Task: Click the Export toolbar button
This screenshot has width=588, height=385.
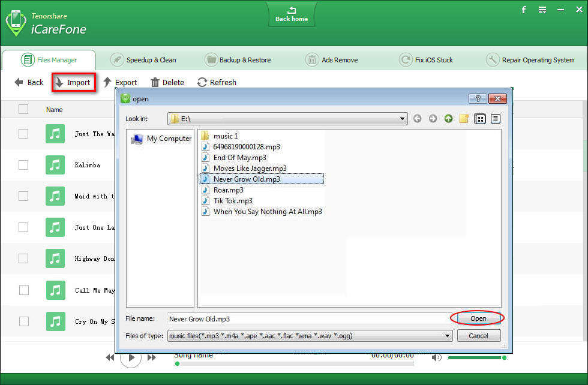Action: 120,83
